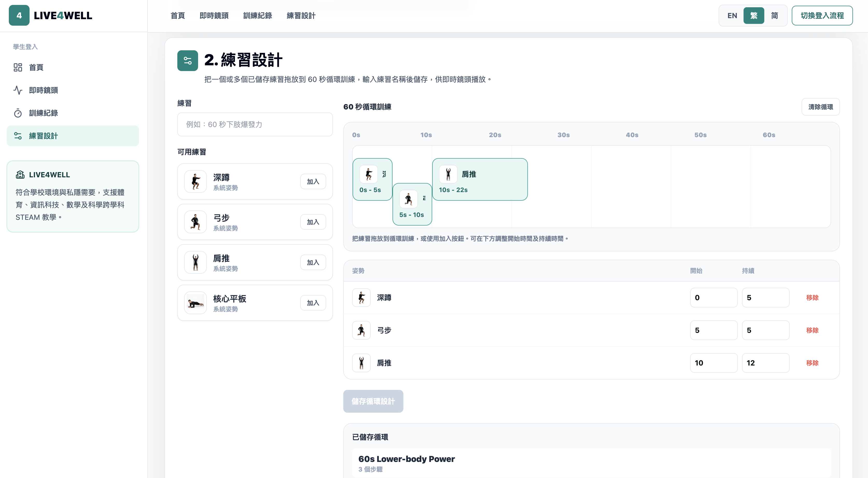Switch language to 简 Simplified Chinese
This screenshot has width=868, height=478.
(x=775, y=16)
